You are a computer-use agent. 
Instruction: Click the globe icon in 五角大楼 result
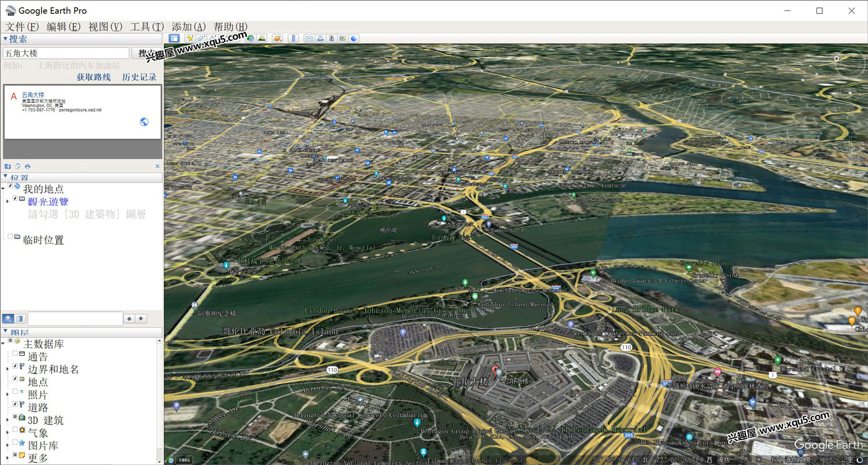point(144,121)
